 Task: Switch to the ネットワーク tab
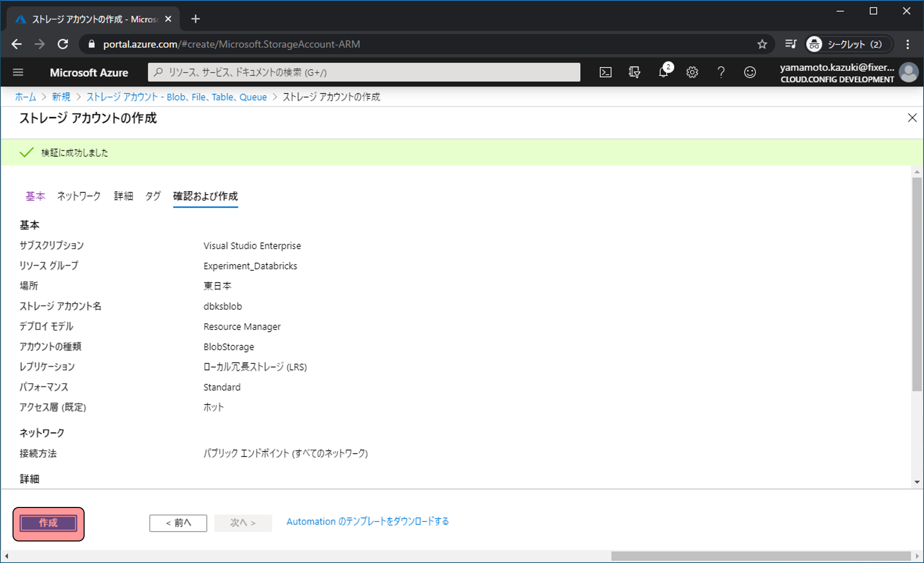[79, 196]
